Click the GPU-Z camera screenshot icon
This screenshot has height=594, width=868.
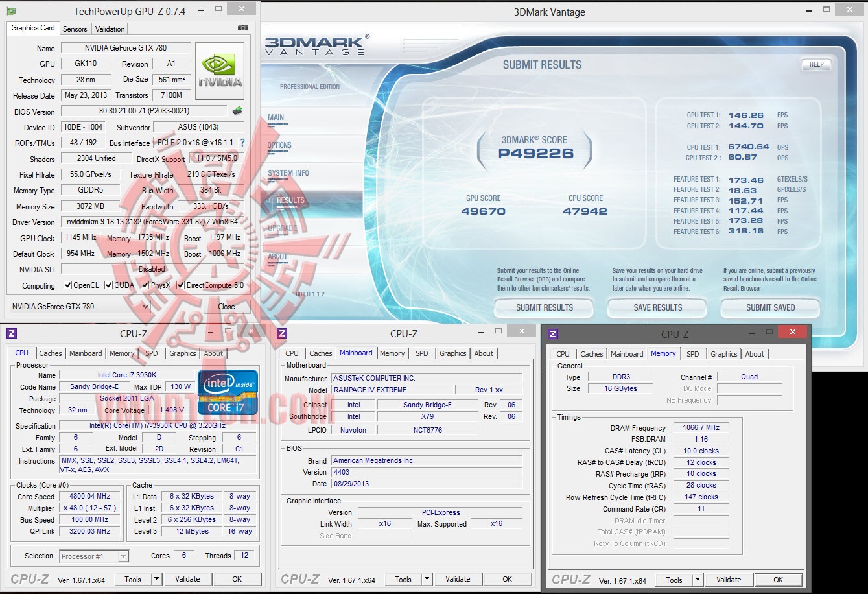pos(243,28)
